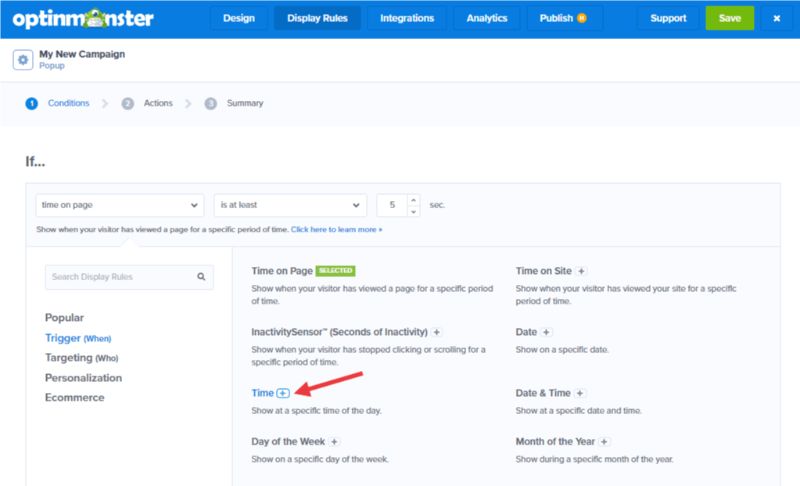Click the Time rule title

coord(263,393)
